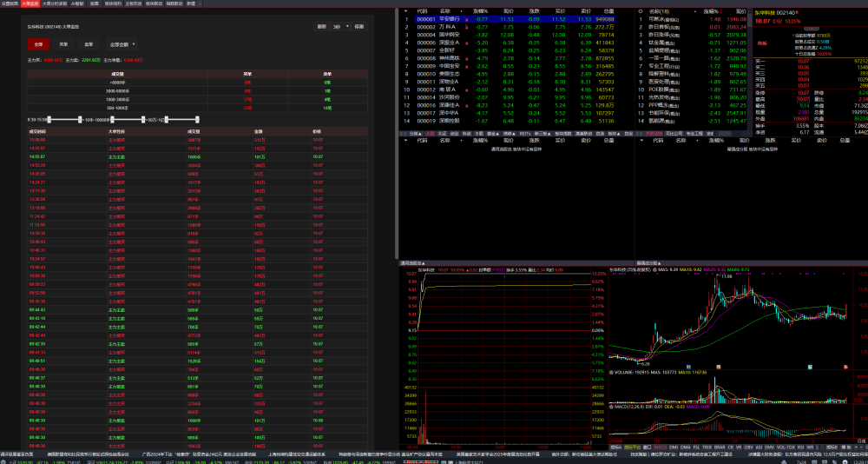Select the 卖单 sell-order filter
Screen dimensions: 868x464
click(x=89, y=44)
